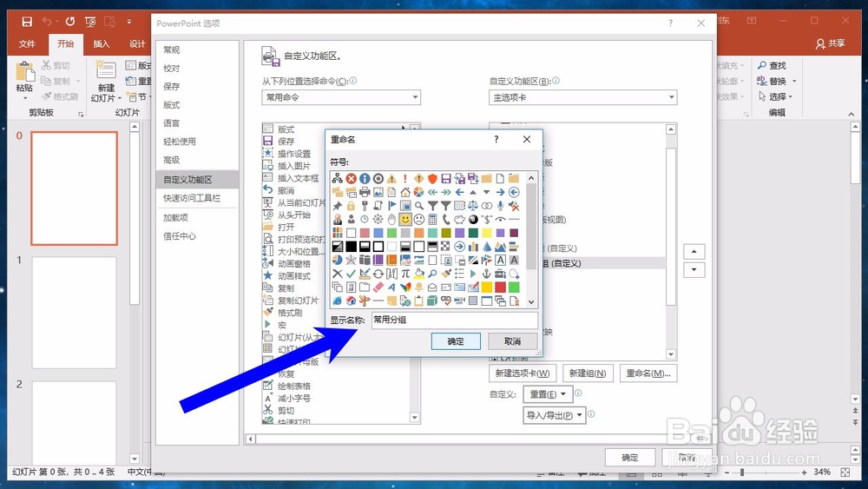Screen dimensions: 868x489
Task: Pick the Internet Explorer symbol
Action: pyautogui.click(x=338, y=301)
